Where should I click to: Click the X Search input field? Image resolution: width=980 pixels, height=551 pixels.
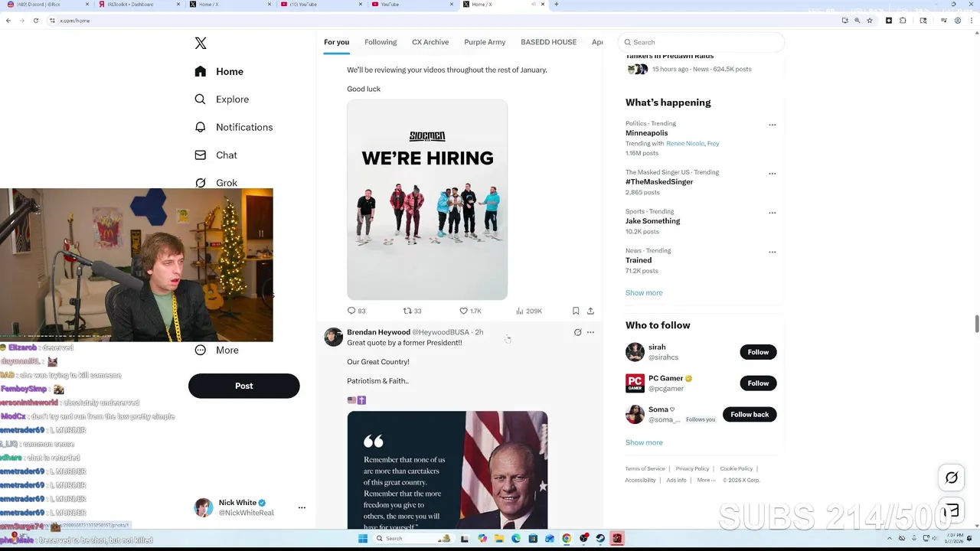pos(701,42)
